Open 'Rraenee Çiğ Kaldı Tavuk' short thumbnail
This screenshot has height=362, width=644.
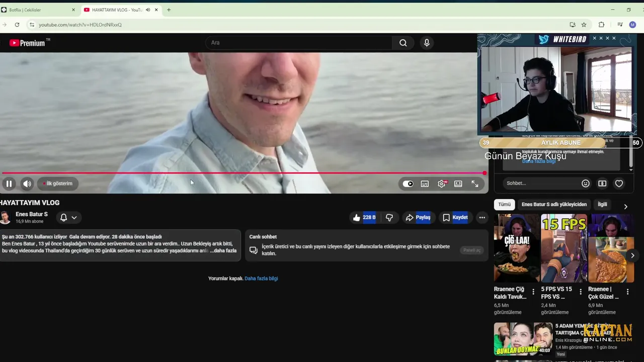[517, 248]
